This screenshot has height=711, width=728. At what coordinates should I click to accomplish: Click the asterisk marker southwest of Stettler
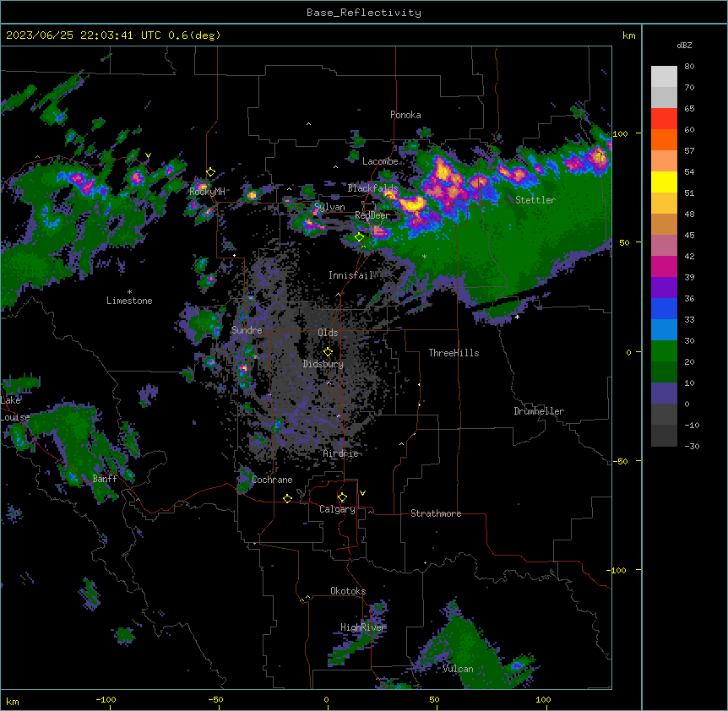(424, 257)
